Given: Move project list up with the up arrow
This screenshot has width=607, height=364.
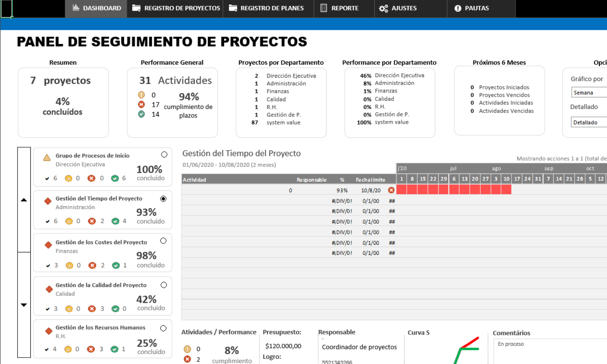Looking at the screenshot, I should [24, 200].
